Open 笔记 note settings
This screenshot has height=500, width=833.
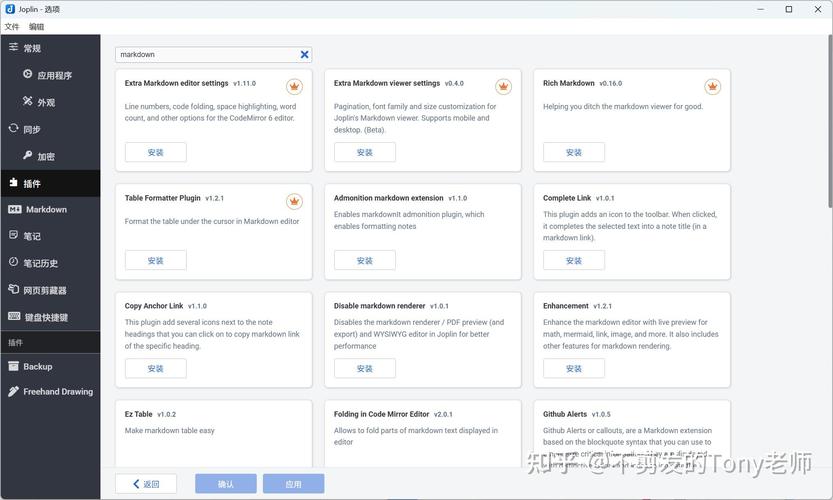50,236
